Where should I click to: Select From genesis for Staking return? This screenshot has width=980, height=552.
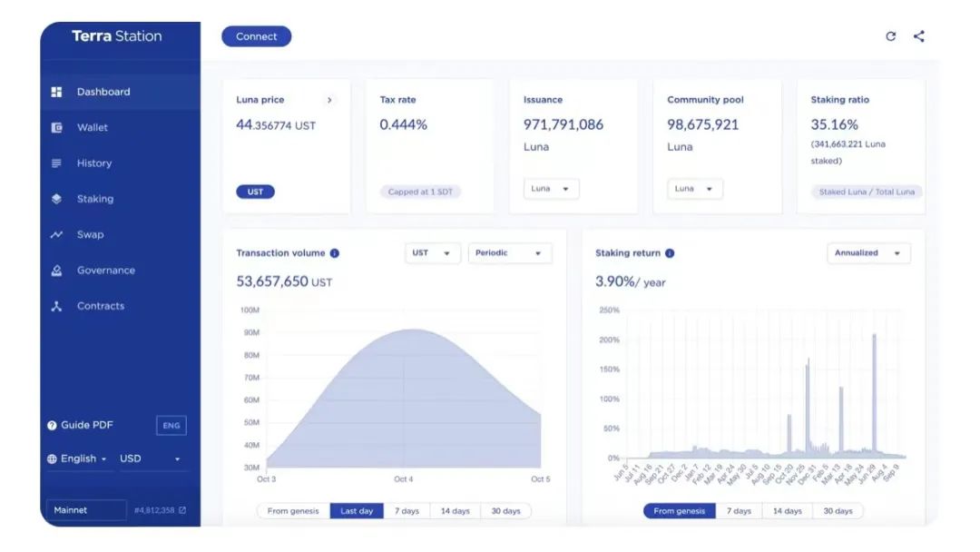coord(680,511)
